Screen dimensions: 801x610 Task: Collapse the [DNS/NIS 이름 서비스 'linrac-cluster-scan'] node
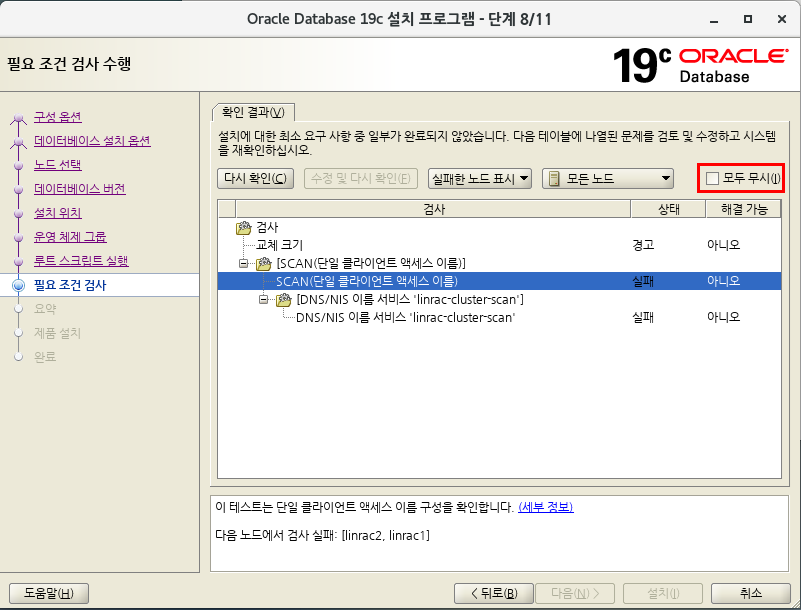pos(263,299)
